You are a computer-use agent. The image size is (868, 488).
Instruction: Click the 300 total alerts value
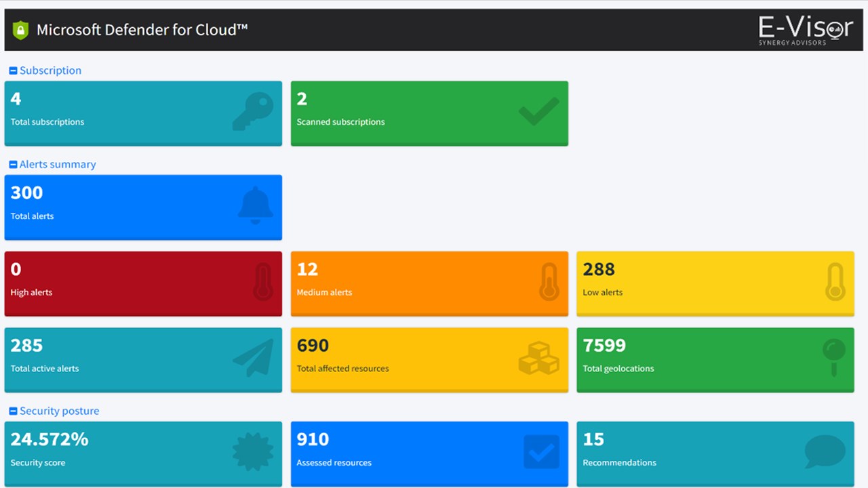[26, 192]
